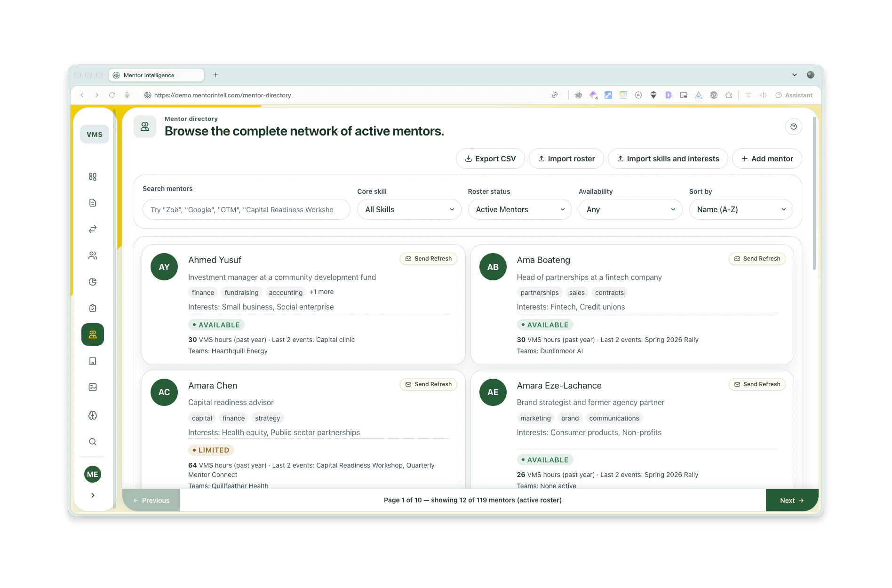Click the Search mentors input field
This screenshot has height=588, width=892.
pyautogui.click(x=247, y=209)
